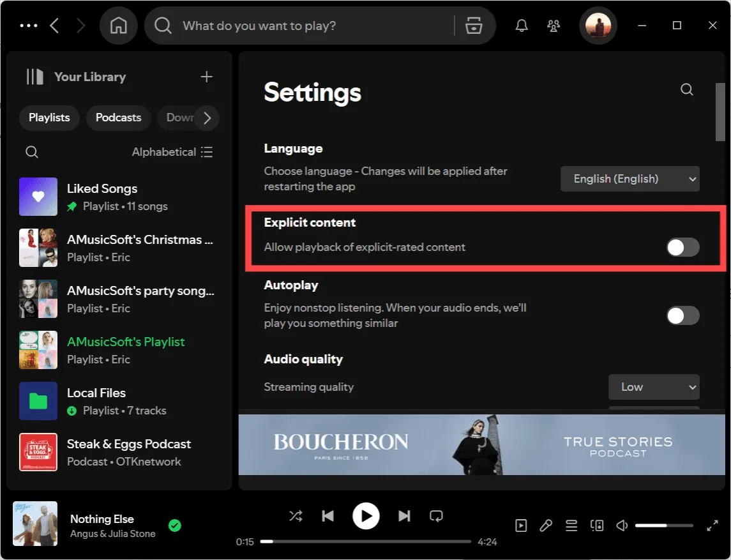The width and height of the screenshot is (731, 560).
Task: Click the Boucheron True Stories Podcast banner
Action: pyautogui.click(x=481, y=445)
